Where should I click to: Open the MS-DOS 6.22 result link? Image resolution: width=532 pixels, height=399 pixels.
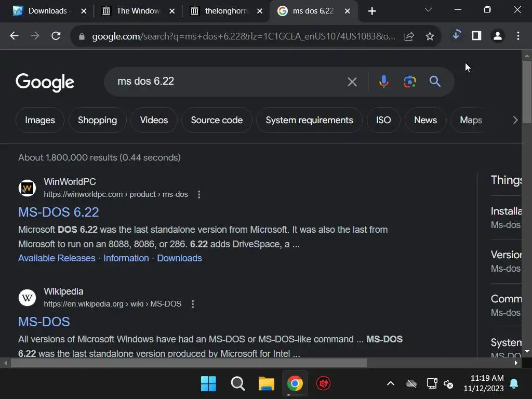[x=58, y=212]
